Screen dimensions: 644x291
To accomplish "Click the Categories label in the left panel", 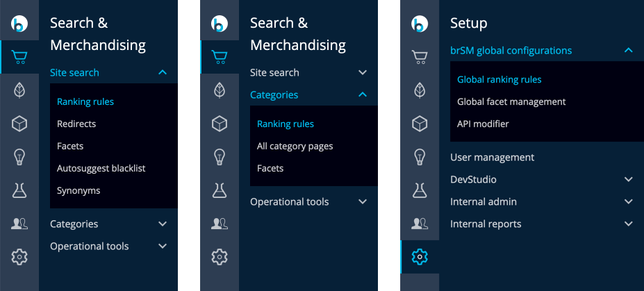I will coord(74,224).
